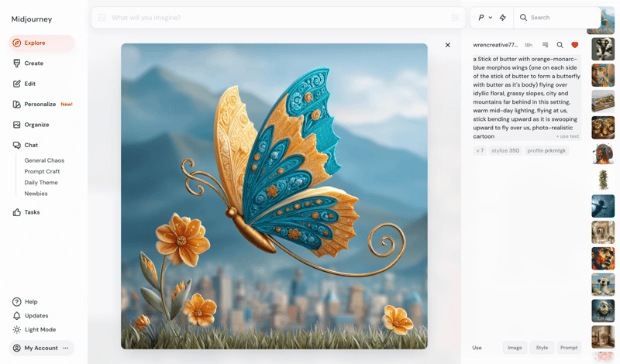Click the Use Style button
The height and width of the screenshot is (364, 620).
coord(542,348)
